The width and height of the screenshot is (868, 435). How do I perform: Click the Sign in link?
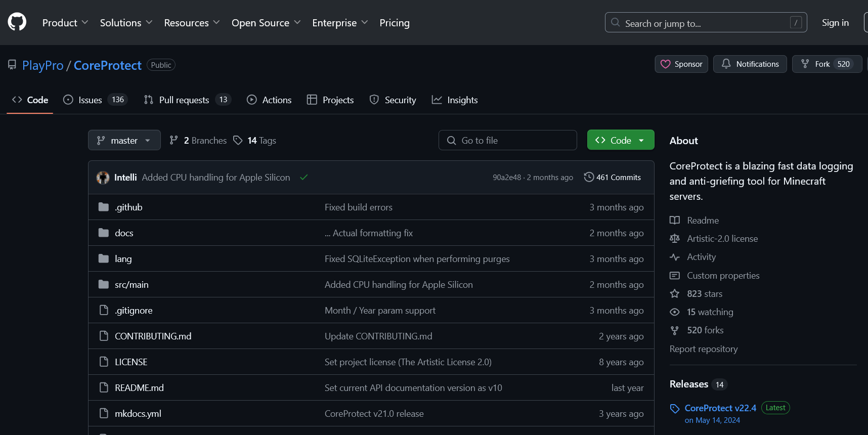click(835, 23)
